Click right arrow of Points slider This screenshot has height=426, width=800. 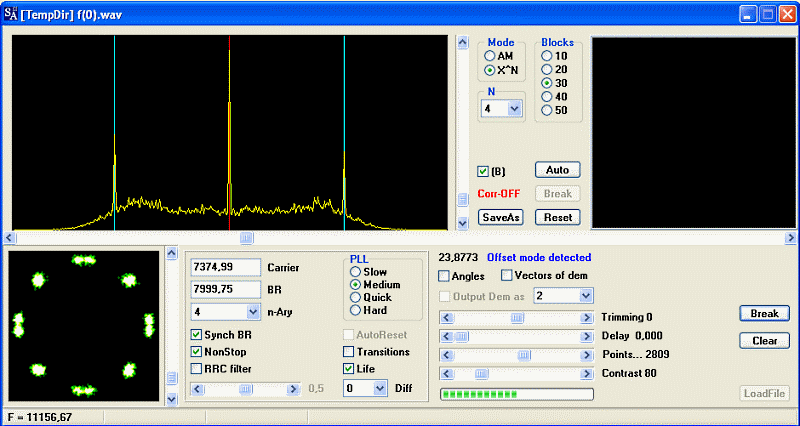click(x=587, y=355)
